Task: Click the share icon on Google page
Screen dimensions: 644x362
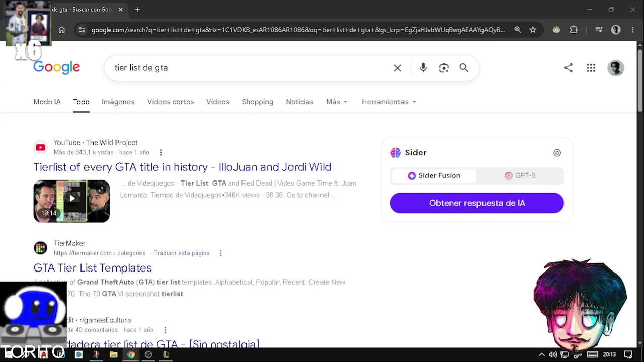Action: click(568, 68)
